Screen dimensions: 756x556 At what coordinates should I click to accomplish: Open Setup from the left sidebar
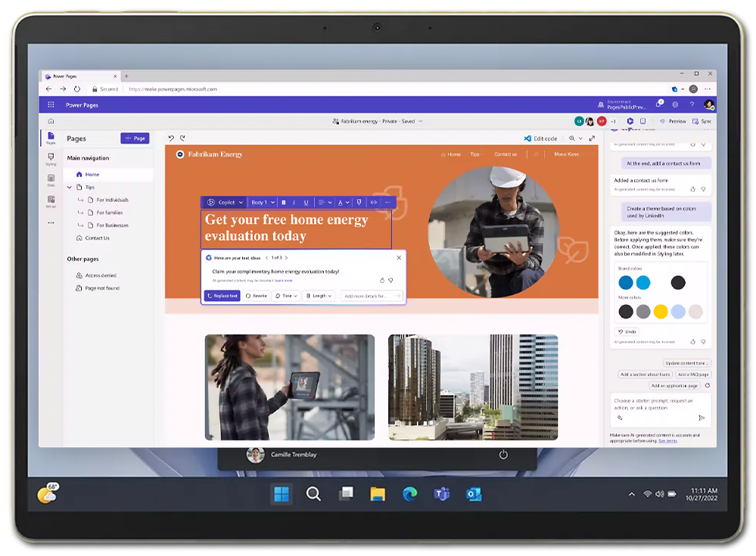[x=51, y=198]
